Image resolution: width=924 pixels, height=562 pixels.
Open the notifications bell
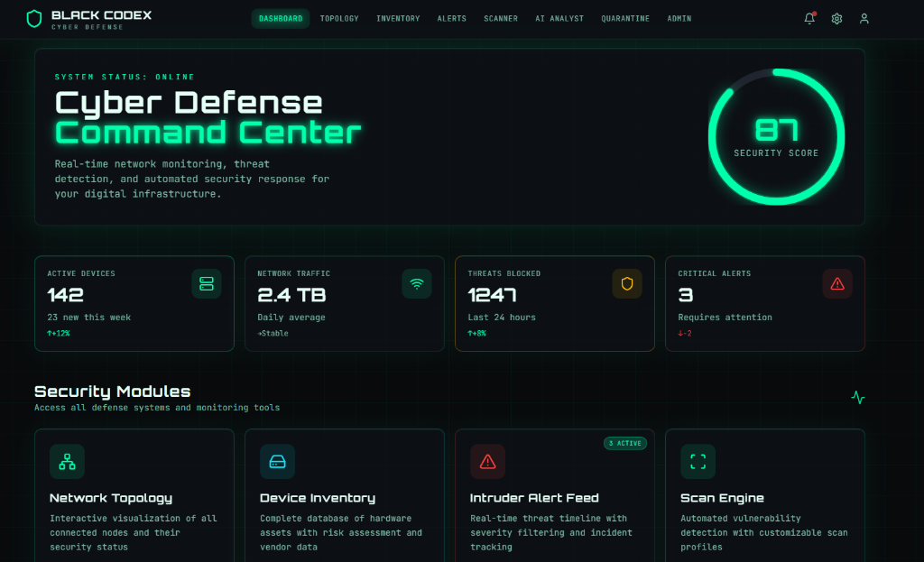point(809,19)
